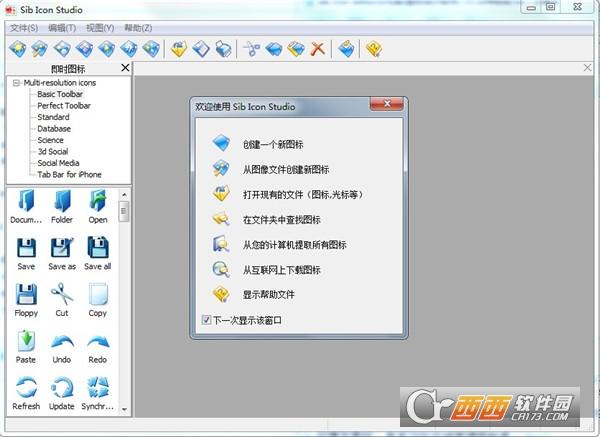Select the Copy icon in the library panel
Viewport: 600px width, 437px height.
tap(98, 300)
